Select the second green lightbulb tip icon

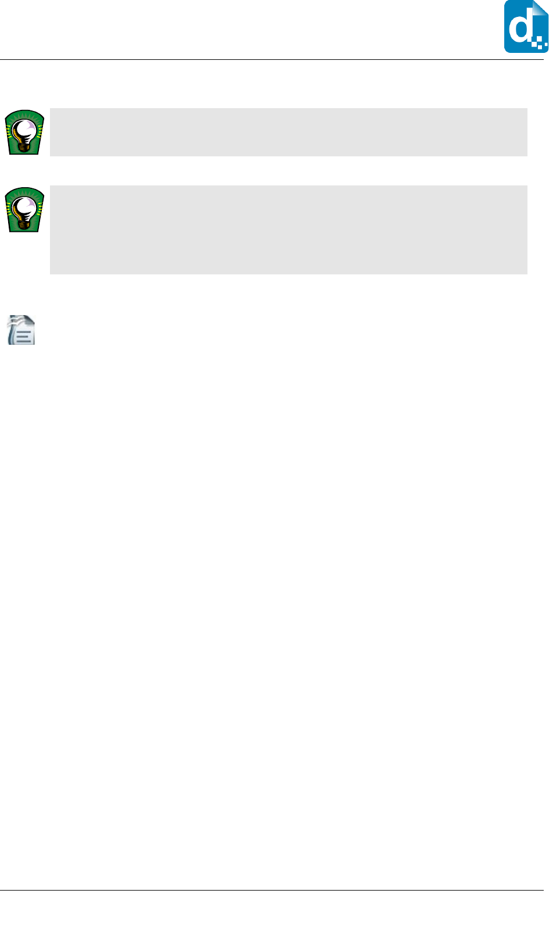coord(24,210)
